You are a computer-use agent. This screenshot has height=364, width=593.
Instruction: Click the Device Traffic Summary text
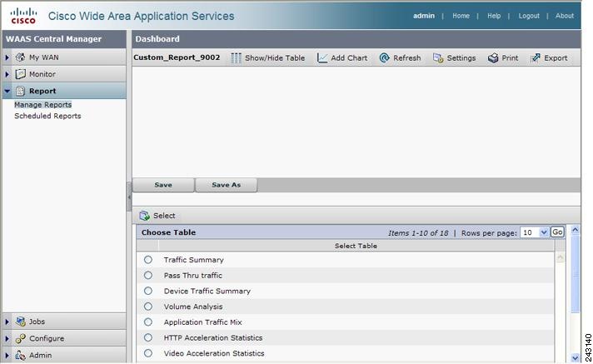coord(207,291)
